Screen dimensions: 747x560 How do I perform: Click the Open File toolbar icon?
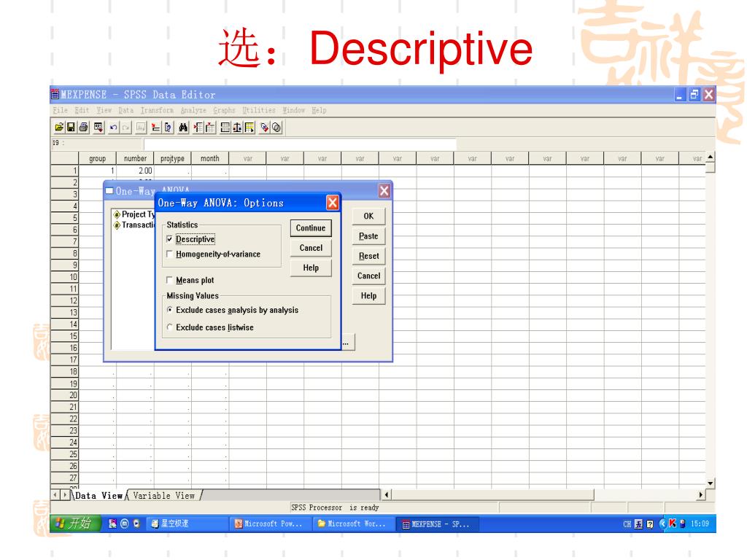click(59, 128)
